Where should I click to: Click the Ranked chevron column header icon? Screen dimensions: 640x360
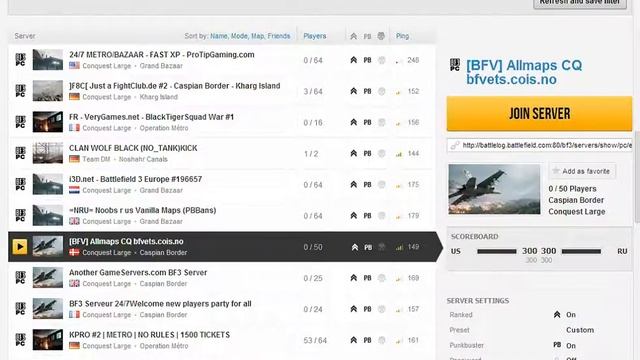pos(353,36)
